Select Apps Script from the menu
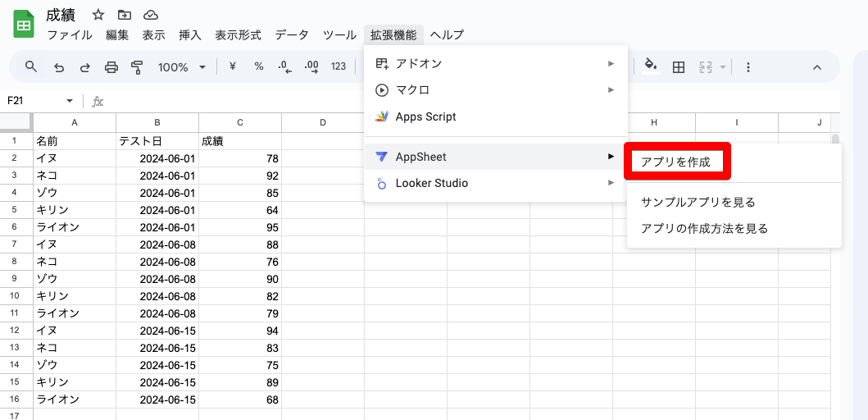868x420 pixels. click(425, 116)
